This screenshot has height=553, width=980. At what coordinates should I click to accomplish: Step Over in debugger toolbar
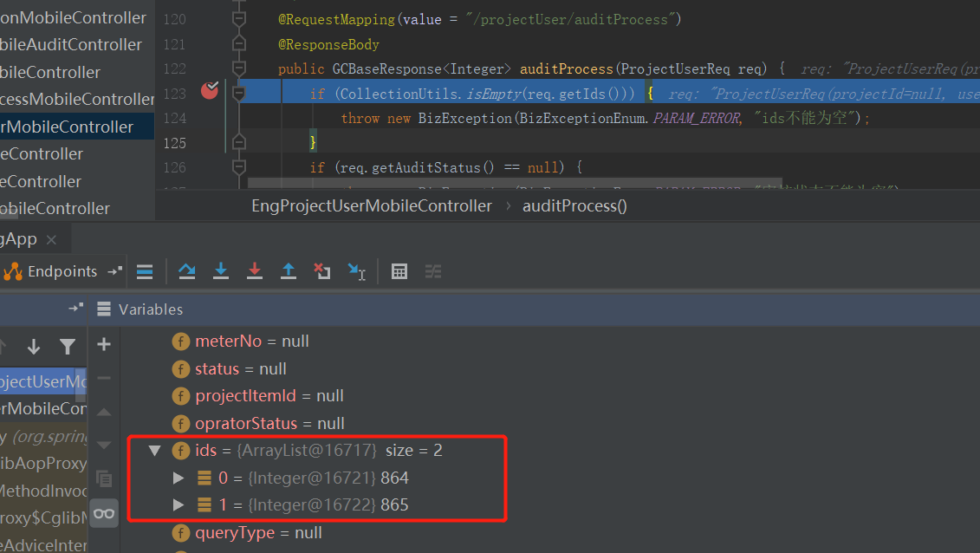(187, 271)
